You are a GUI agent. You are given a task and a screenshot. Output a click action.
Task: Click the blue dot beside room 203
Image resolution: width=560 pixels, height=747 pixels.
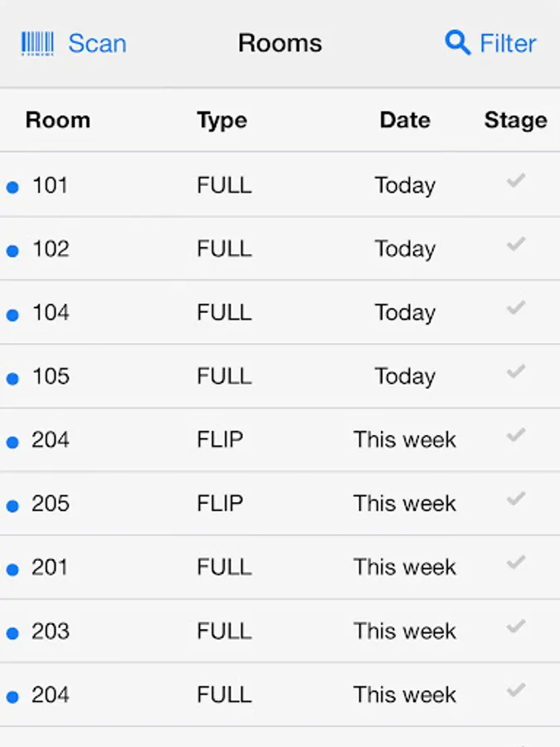(x=12, y=634)
